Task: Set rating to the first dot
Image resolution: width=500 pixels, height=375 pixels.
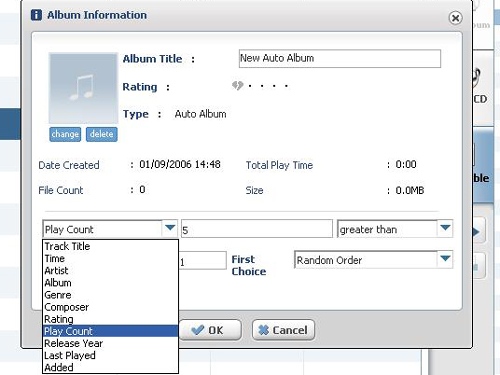Action: point(250,86)
